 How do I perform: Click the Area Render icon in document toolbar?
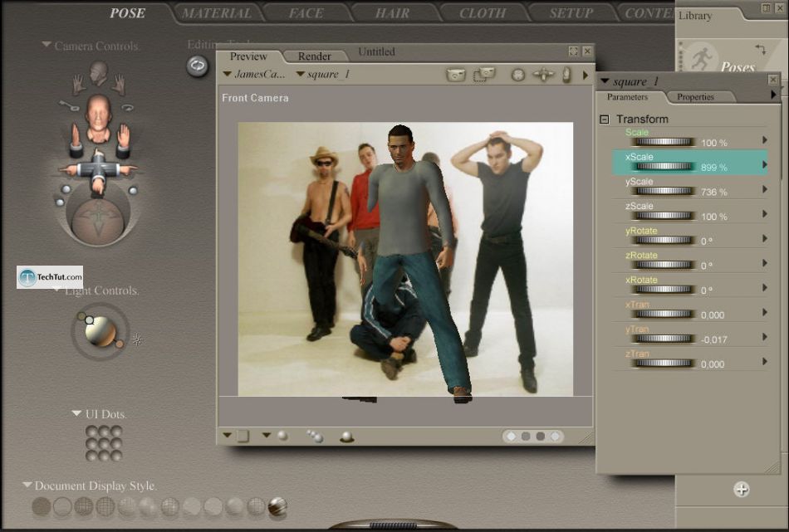coord(483,75)
